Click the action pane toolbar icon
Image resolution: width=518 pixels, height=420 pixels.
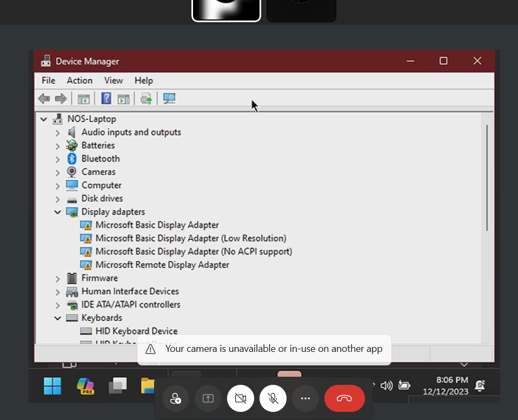tap(124, 99)
